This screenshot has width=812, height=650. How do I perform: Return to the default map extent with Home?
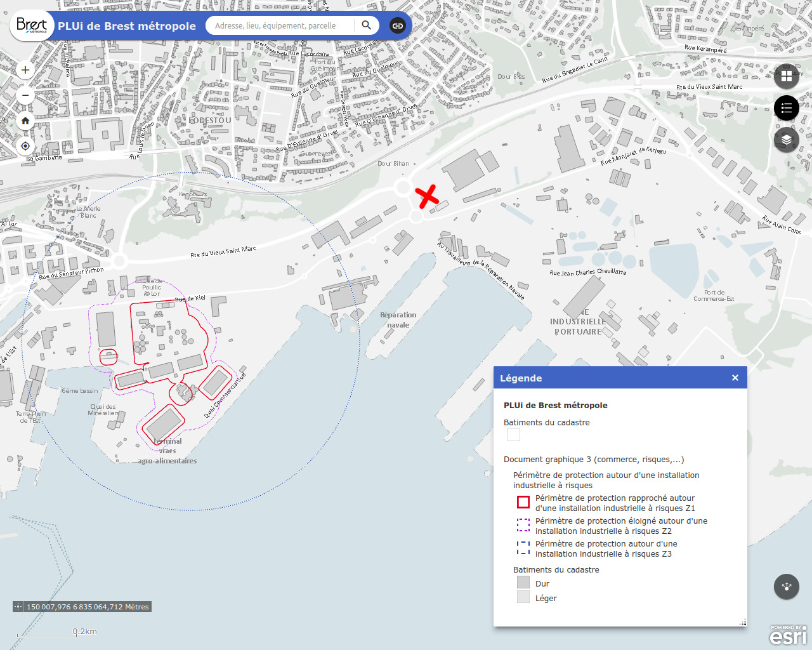pyautogui.click(x=25, y=121)
